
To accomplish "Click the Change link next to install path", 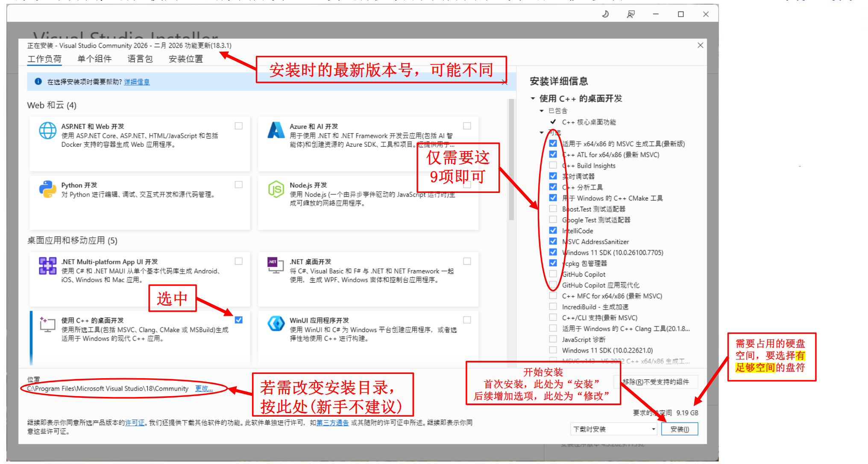I will [x=204, y=388].
